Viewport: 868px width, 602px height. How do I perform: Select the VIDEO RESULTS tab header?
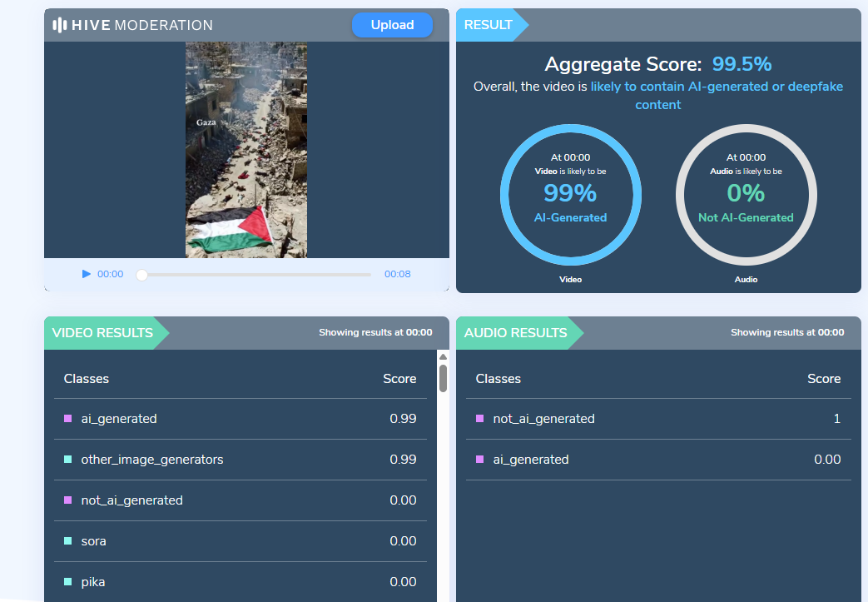point(102,333)
